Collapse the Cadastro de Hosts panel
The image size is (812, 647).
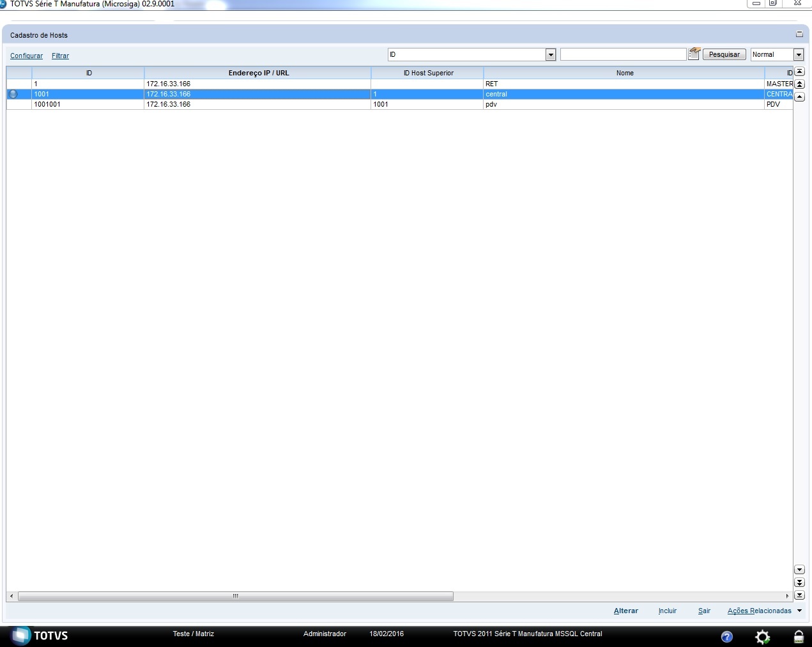(799, 34)
